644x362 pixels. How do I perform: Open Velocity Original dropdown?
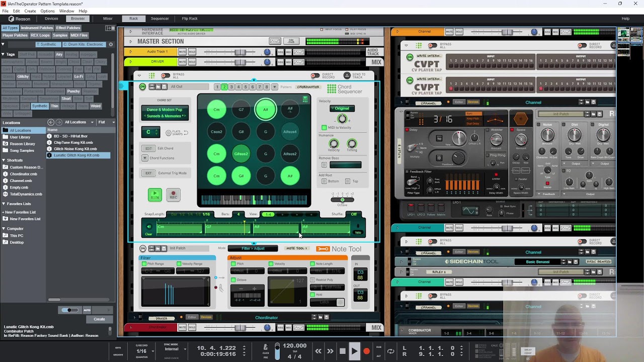(x=342, y=108)
